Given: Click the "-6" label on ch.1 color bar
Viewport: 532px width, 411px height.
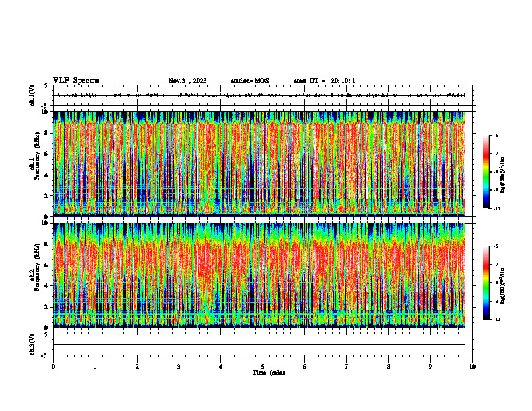Looking at the screenshot, I should pyautogui.click(x=496, y=136).
